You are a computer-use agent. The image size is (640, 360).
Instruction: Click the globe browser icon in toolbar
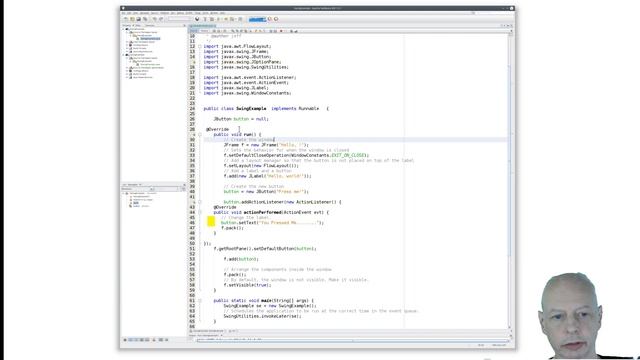coord(197,19)
